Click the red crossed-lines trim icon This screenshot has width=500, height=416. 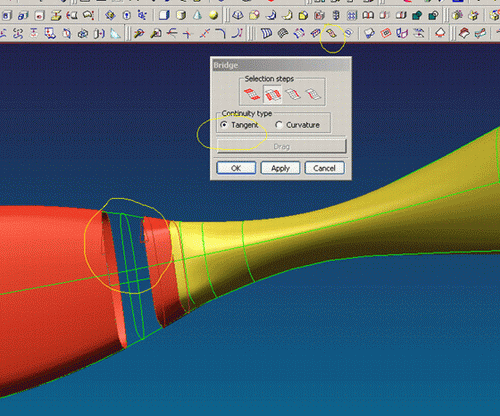(x=204, y=33)
